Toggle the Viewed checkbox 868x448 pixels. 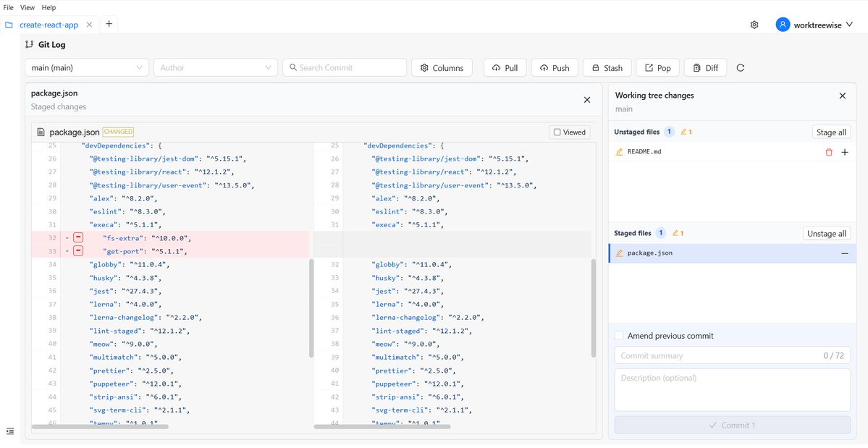[x=557, y=132]
